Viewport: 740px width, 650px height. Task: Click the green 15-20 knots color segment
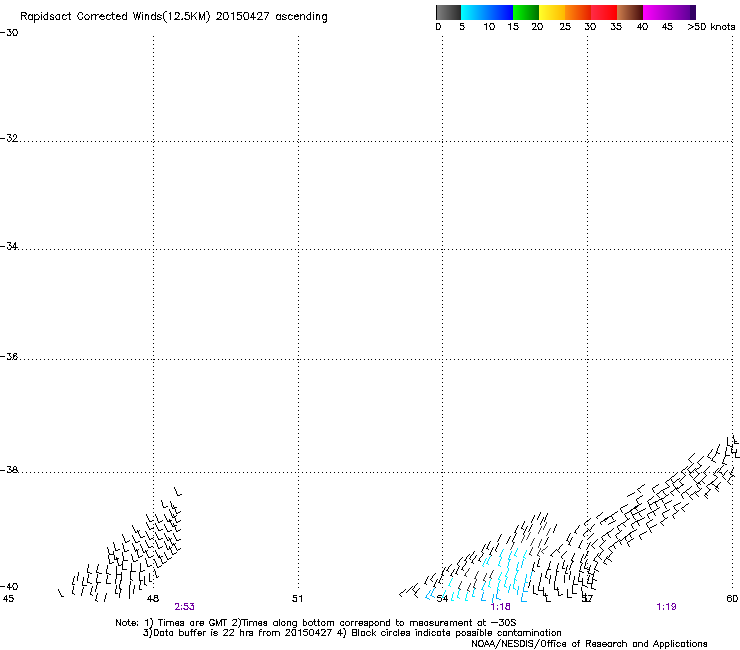(x=526, y=12)
